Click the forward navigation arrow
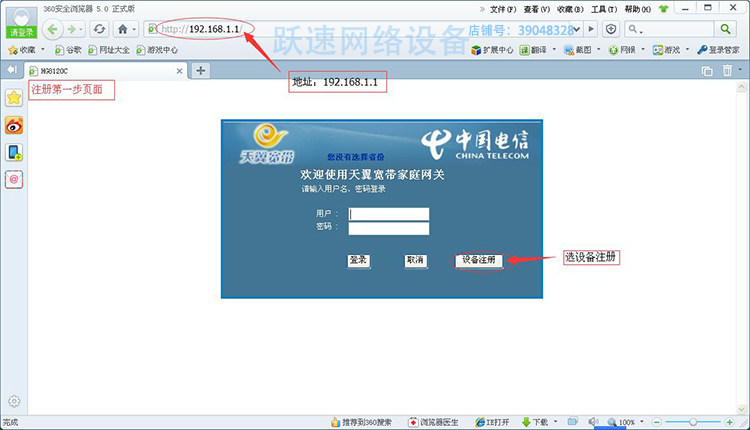This screenshot has width=750, height=430. [x=72, y=30]
